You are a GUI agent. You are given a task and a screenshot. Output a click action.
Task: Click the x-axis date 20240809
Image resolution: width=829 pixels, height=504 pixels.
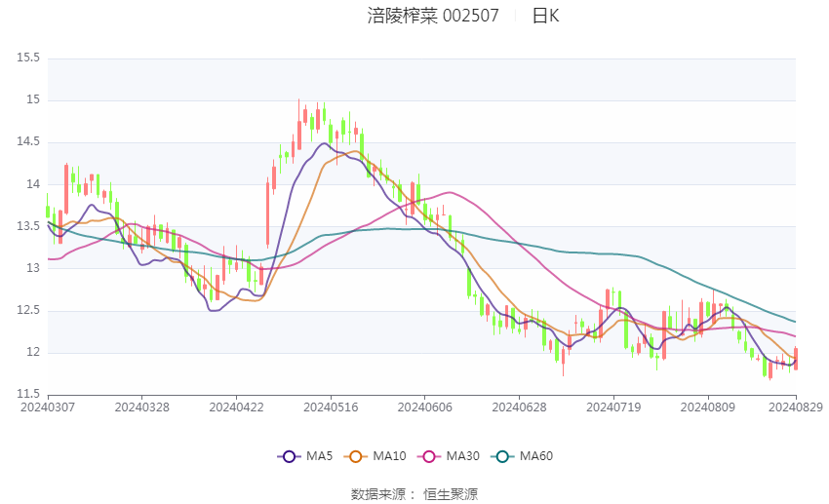[708, 407]
